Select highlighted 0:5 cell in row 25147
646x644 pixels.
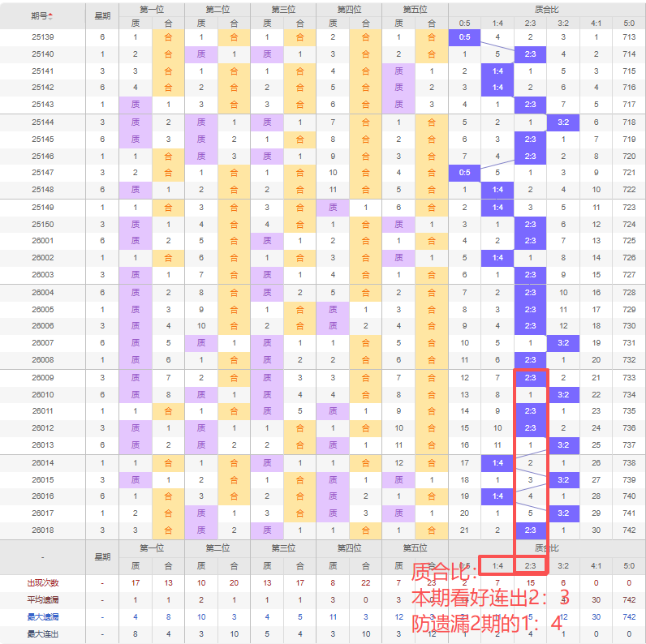(x=464, y=173)
